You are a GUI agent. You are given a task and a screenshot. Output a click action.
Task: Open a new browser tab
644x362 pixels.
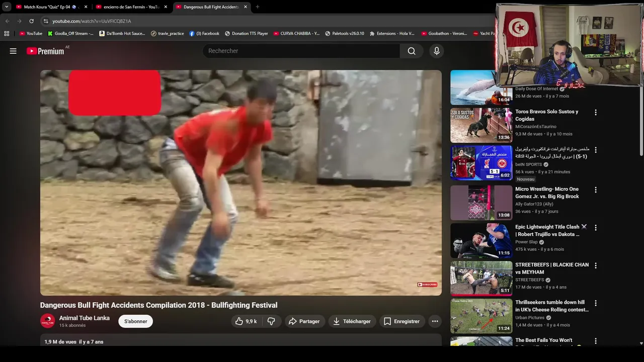258,7
